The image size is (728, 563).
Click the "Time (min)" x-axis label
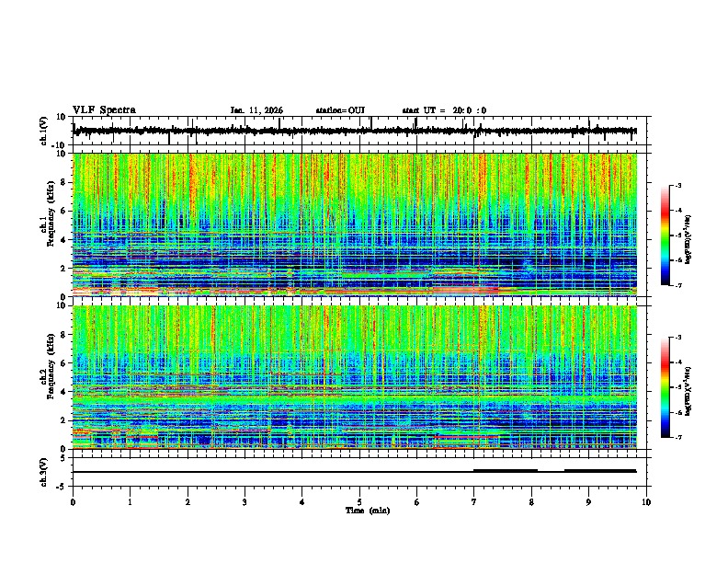(x=368, y=511)
